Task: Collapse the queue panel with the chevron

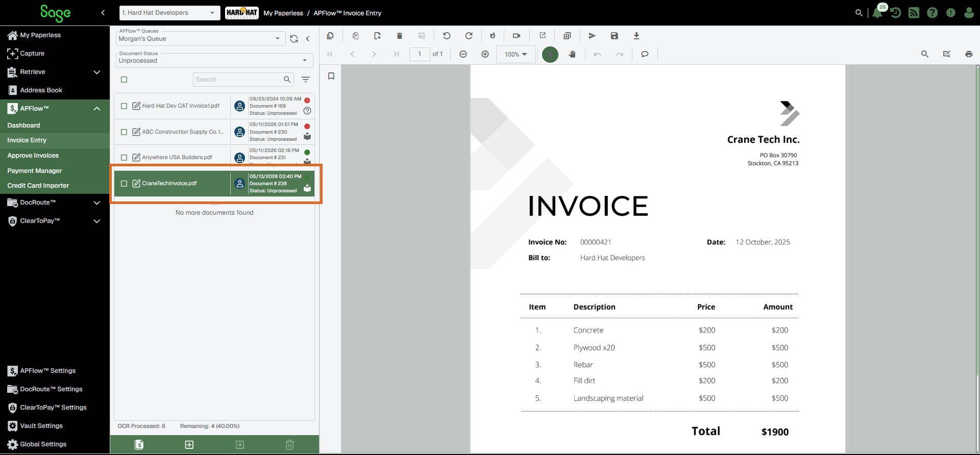Action: [308, 39]
